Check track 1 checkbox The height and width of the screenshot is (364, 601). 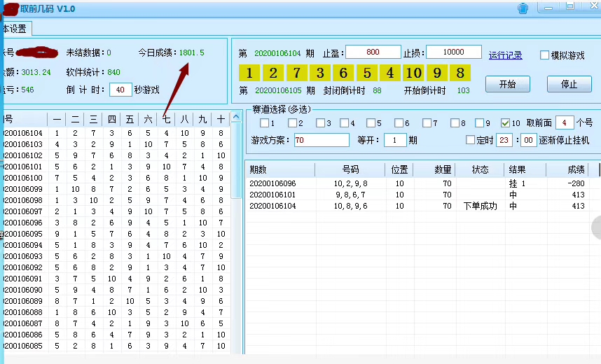[x=264, y=122]
